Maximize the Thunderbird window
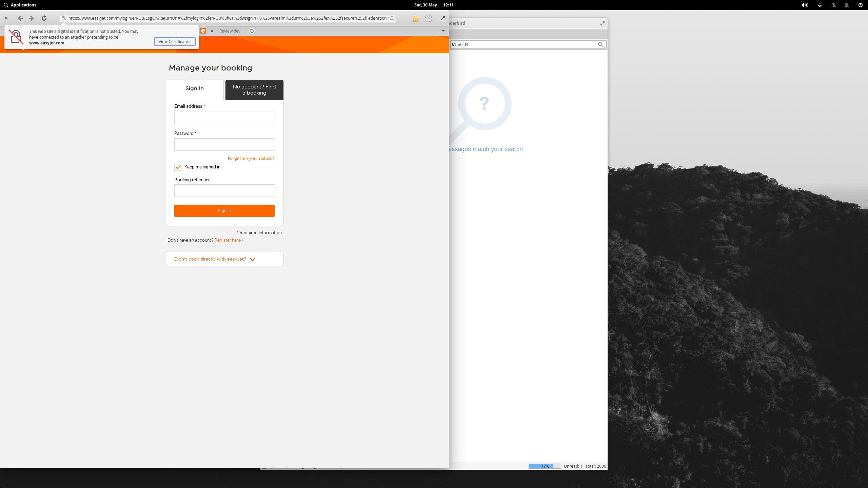Image resolution: width=868 pixels, height=488 pixels. coord(602,23)
